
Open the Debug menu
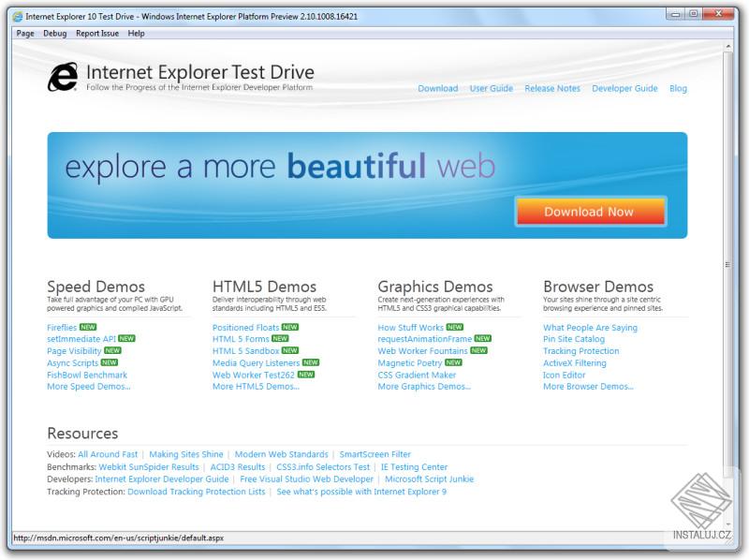(54, 33)
